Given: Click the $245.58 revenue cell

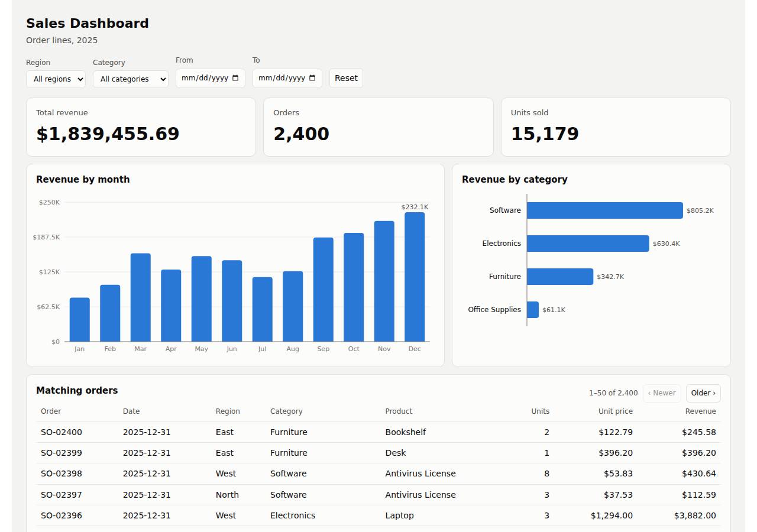Looking at the screenshot, I should point(699,432).
